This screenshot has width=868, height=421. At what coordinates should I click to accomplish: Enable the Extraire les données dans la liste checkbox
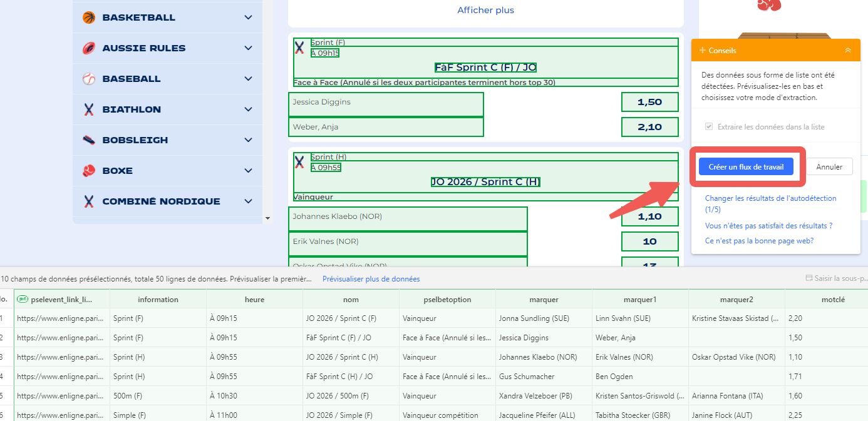pyautogui.click(x=708, y=126)
